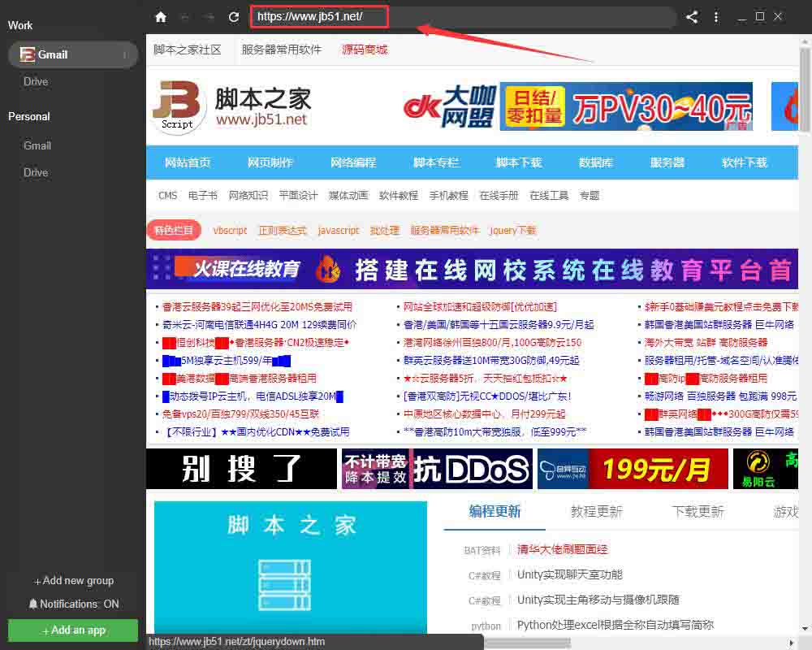Select 脚本下载 in the navigation menu
Screen dimensions: 812x650
[x=518, y=162]
